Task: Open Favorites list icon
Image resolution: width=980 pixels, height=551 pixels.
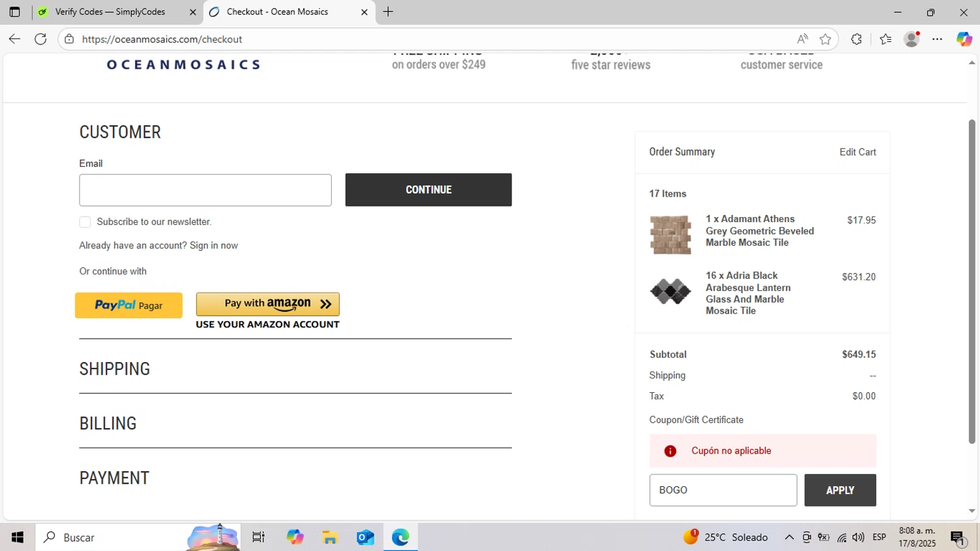Action: (x=885, y=39)
